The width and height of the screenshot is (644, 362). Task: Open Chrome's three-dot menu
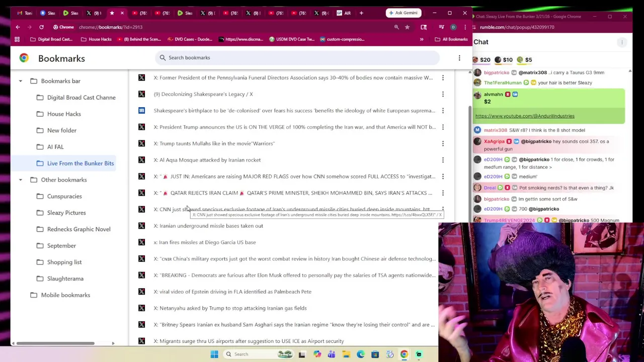pos(465,27)
